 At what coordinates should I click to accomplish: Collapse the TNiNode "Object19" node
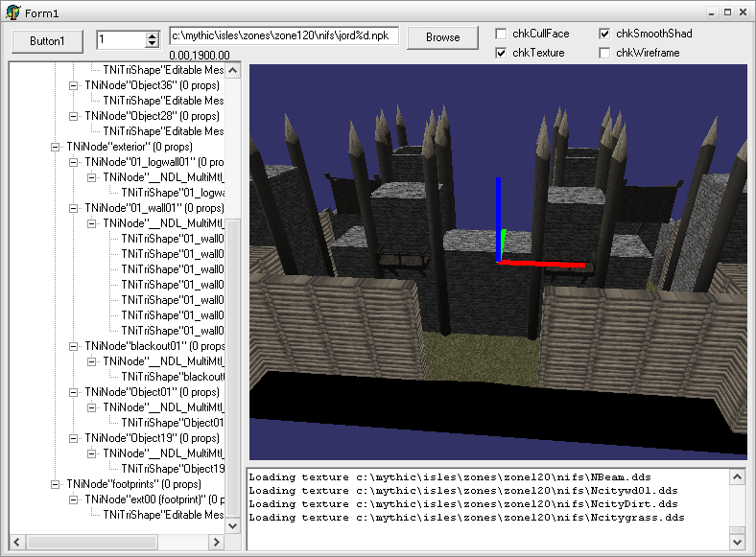pos(73,438)
